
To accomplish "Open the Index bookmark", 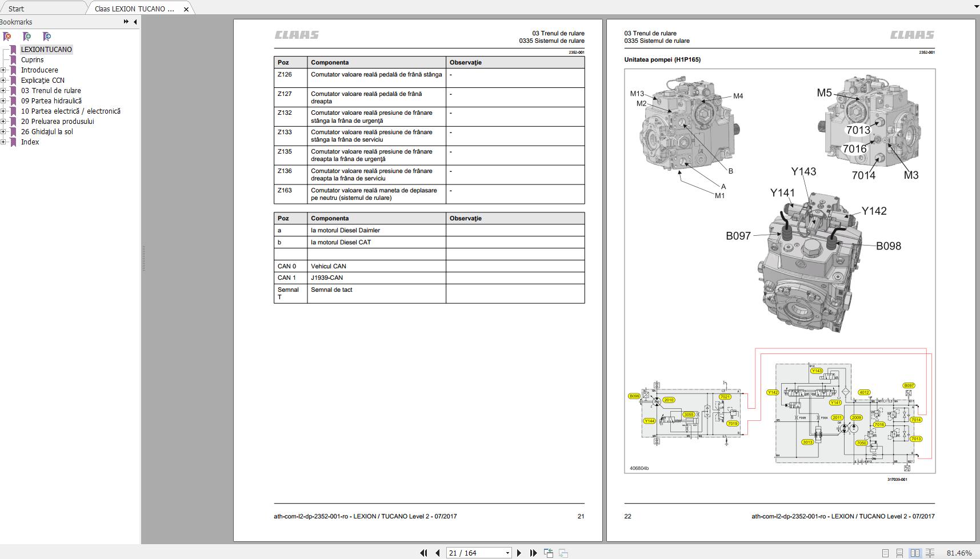I will [x=30, y=142].
